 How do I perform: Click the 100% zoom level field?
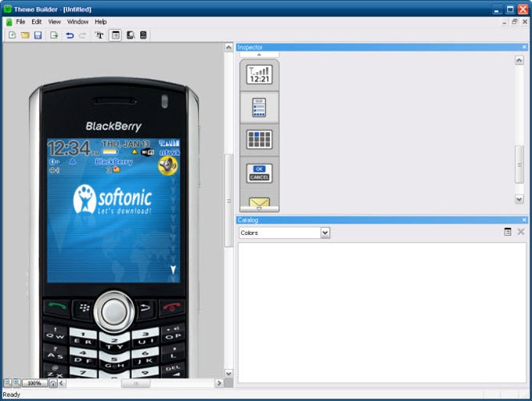[x=34, y=383]
